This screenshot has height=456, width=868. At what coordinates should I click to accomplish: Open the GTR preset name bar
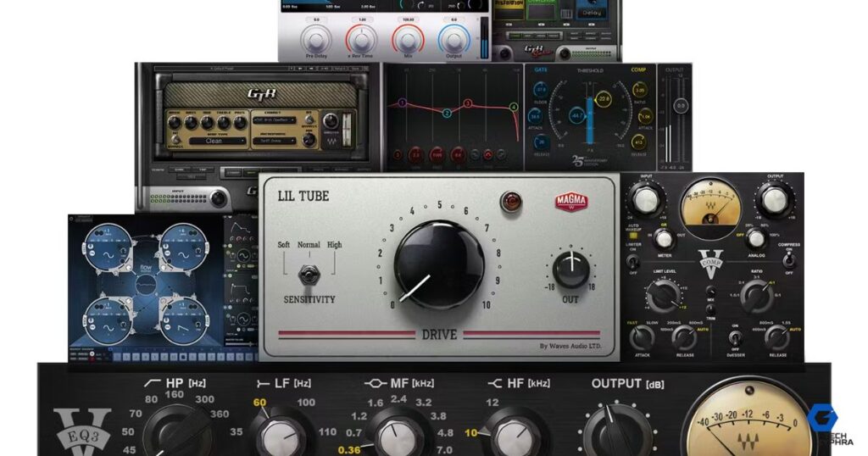point(221,69)
